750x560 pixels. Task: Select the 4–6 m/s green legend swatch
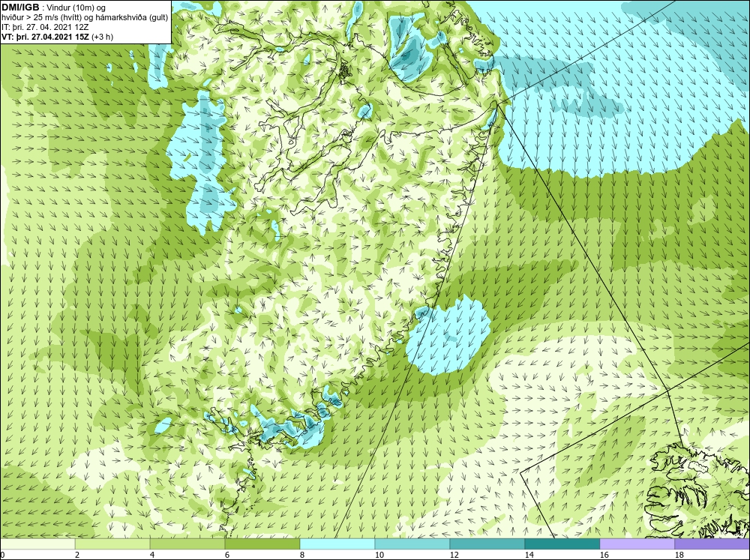(187, 544)
